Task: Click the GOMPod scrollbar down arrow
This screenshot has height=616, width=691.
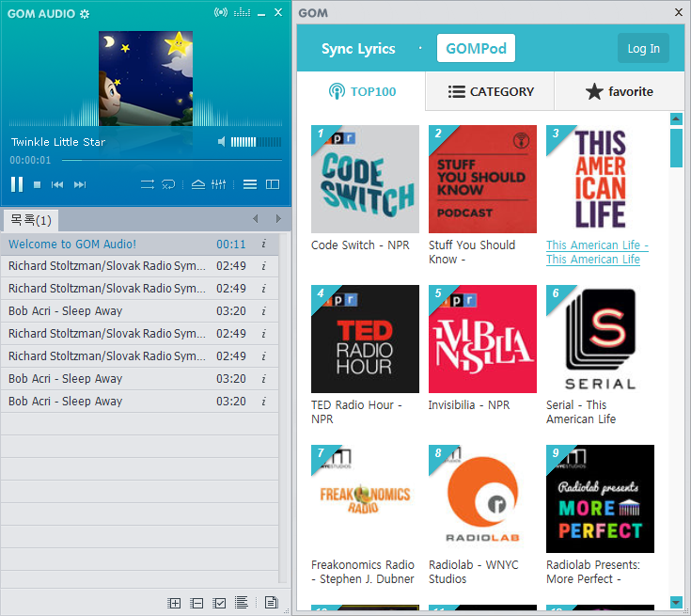Action: click(676, 602)
